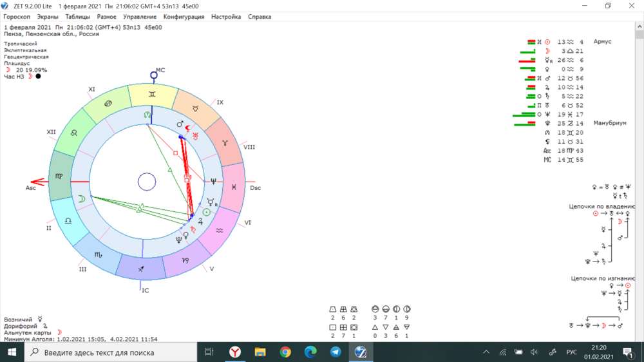Click the Jupiter glyph inside the chart wheel
The height and width of the screenshot is (362, 644).
tap(200, 221)
